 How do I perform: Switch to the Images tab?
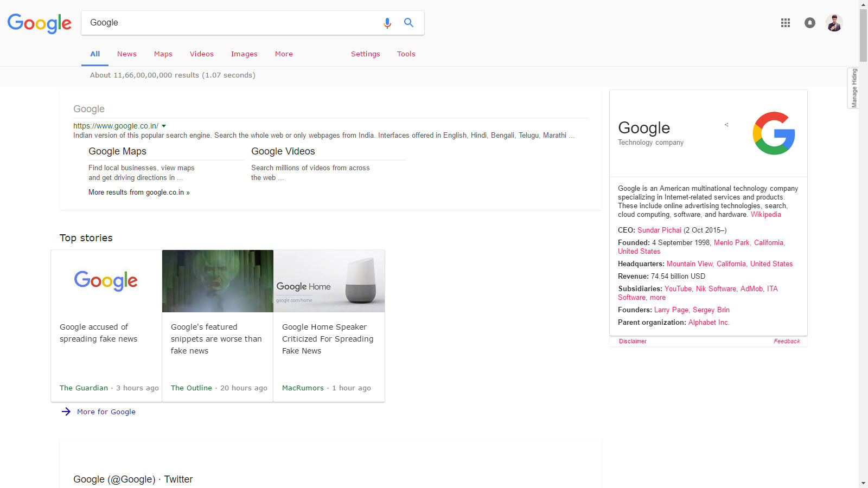click(244, 54)
